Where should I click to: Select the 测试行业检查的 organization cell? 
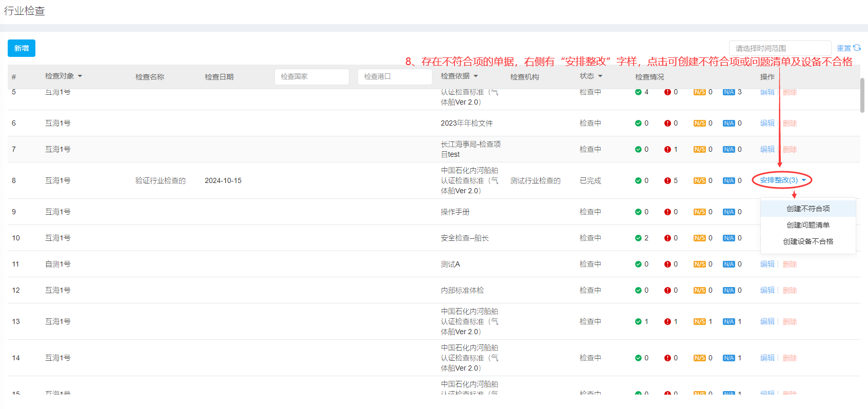click(x=535, y=180)
